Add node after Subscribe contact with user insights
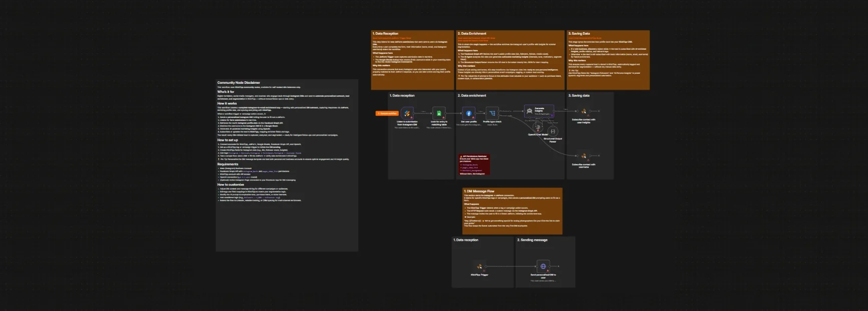Image resolution: width=868 pixels, height=311 pixels. click(599, 111)
